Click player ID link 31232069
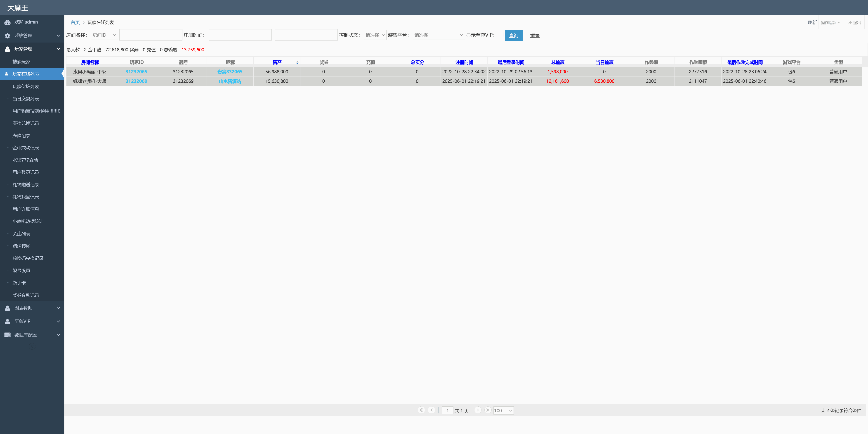Viewport: 868px width, 434px height. click(136, 81)
